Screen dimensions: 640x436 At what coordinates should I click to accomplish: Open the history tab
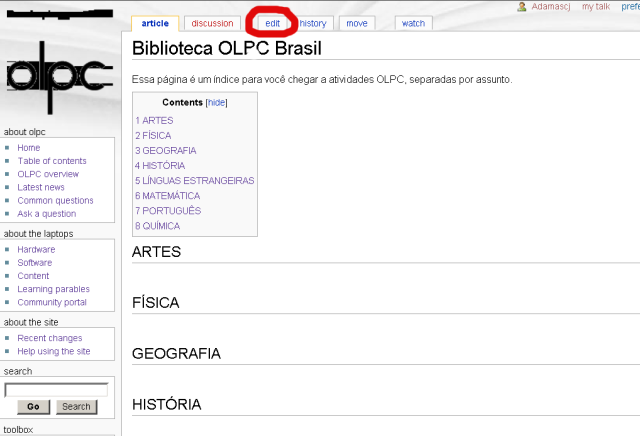tap(313, 23)
